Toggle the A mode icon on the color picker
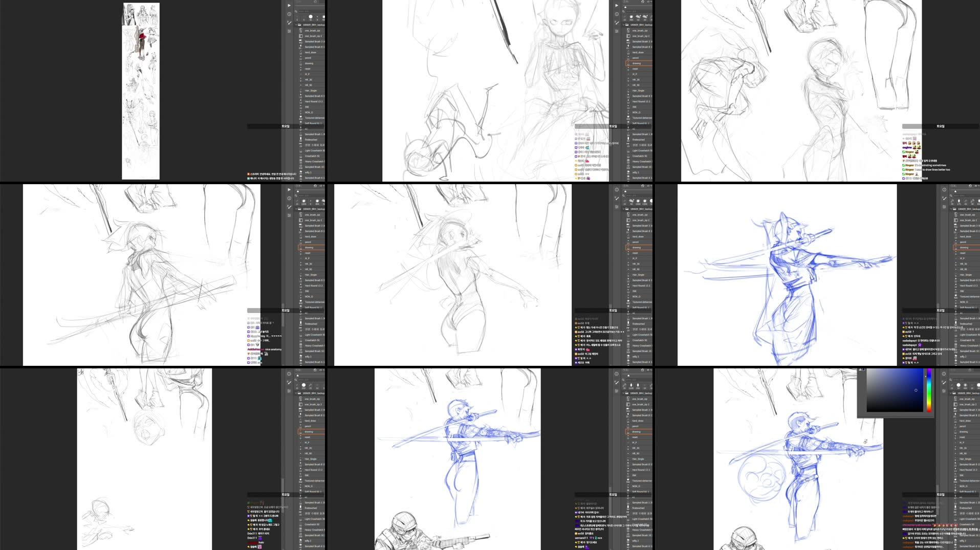Screen dimensions: 980x550 coord(860,369)
